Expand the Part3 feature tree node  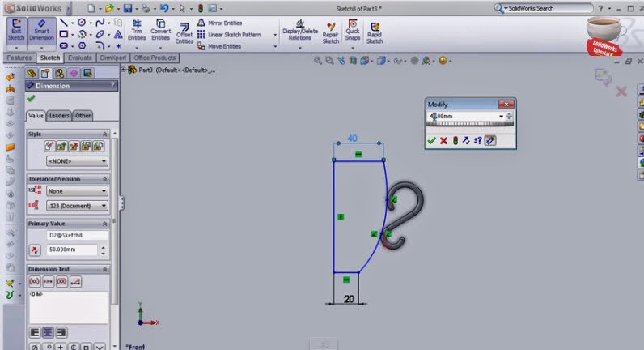[x=123, y=70]
